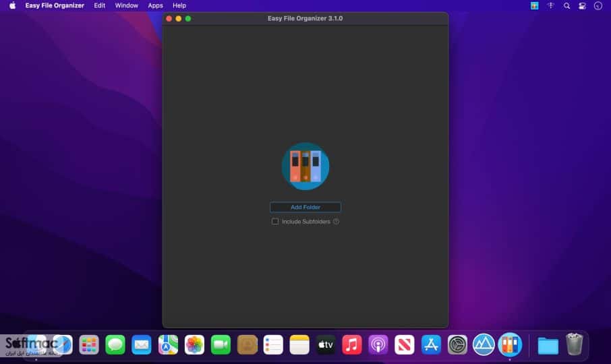Open Mail from the Dock
Viewport: 611px width, 364px height.
tap(142, 345)
